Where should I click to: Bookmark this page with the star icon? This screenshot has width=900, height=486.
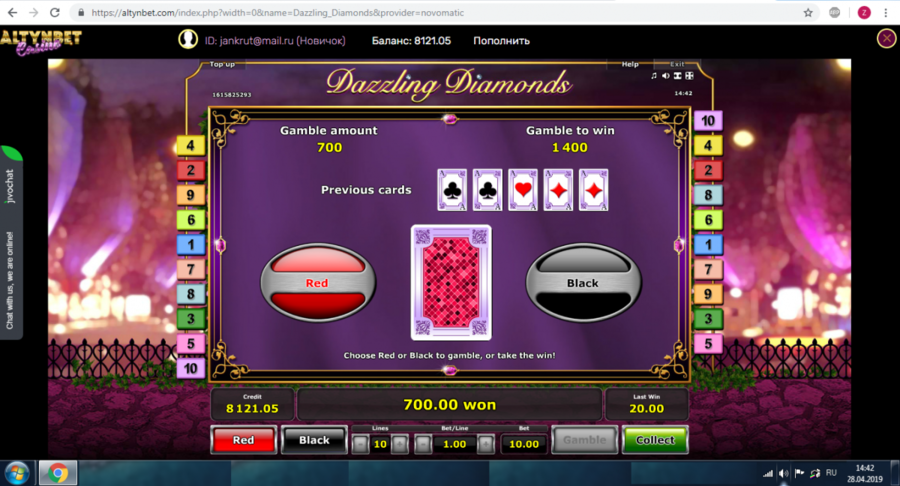tap(808, 13)
